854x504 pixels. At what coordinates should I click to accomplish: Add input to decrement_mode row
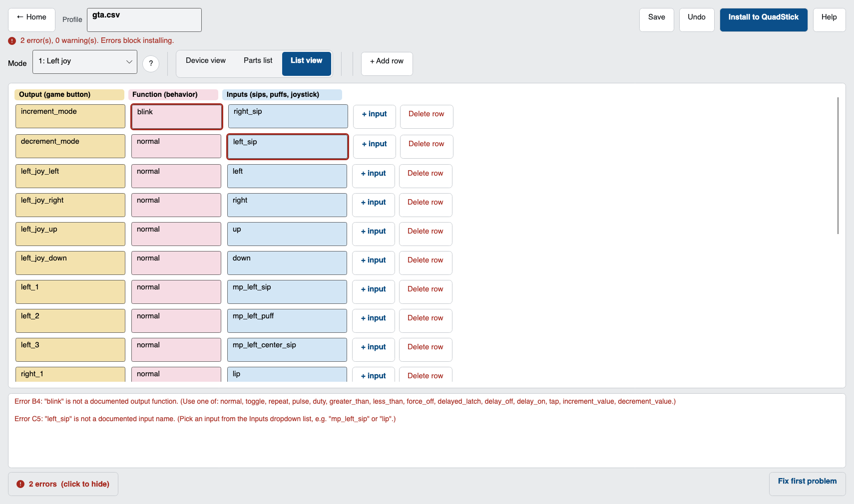(x=375, y=147)
